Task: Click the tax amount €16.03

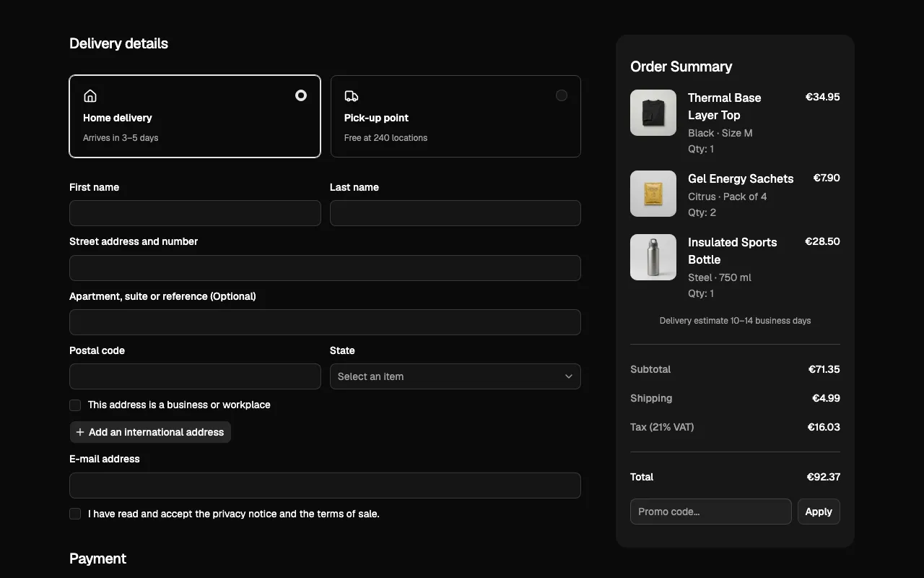Action: pos(824,427)
